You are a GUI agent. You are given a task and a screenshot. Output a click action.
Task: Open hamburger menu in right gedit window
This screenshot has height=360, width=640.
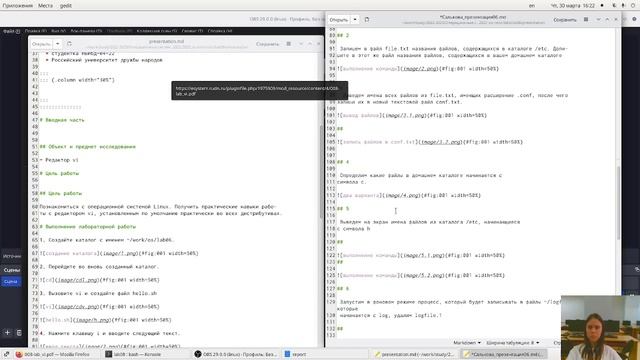click(x=586, y=20)
